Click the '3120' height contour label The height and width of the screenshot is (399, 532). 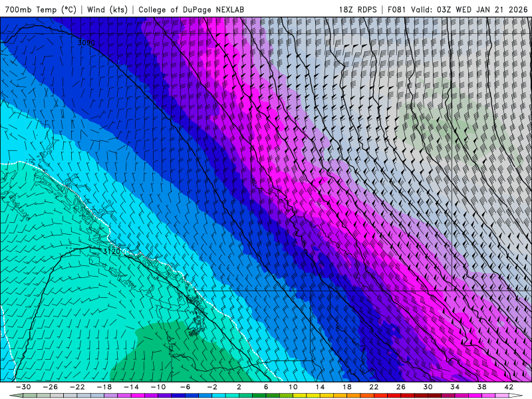point(112,252)
